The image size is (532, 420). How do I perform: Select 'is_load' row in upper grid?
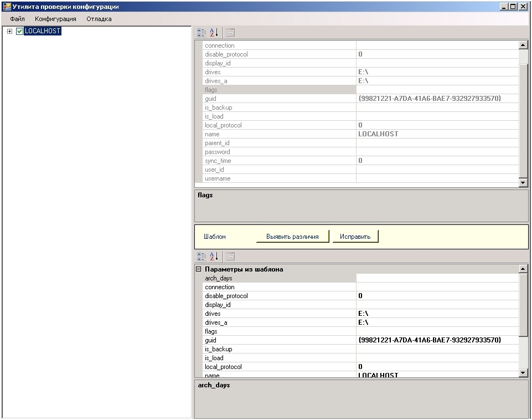coord(360,116)
